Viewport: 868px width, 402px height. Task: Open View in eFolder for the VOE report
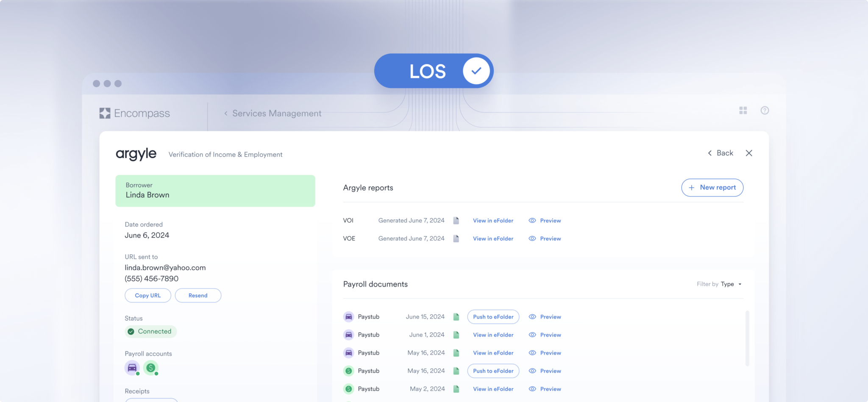coord(493,238)
